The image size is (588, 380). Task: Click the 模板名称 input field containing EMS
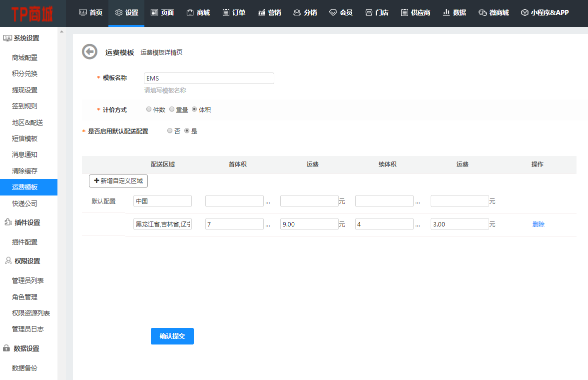[x=209, y=78]
